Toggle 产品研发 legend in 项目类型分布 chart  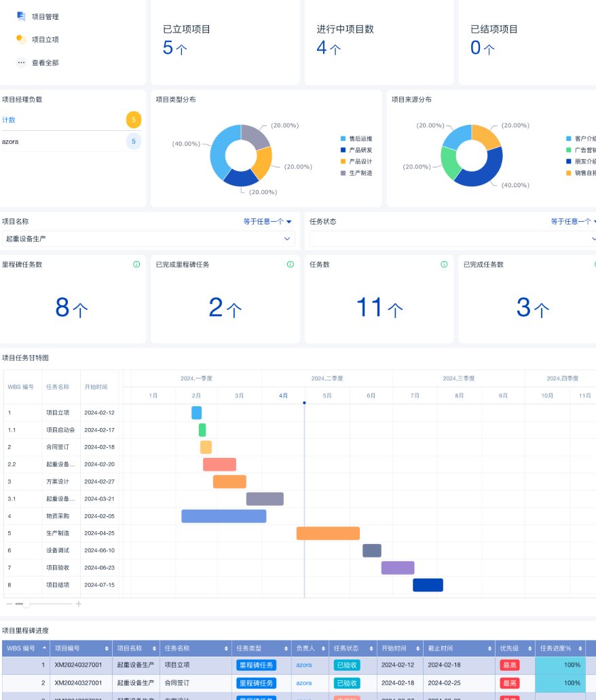356,150
